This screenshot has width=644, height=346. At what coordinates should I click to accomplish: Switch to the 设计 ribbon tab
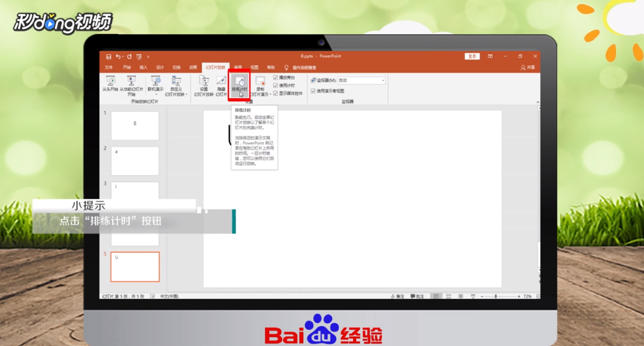point(160,67)
